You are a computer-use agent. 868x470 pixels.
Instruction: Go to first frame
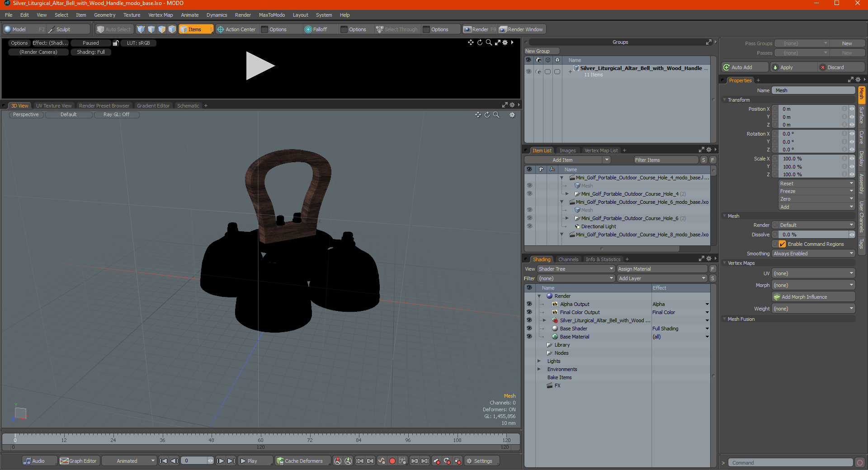point(164,461)
